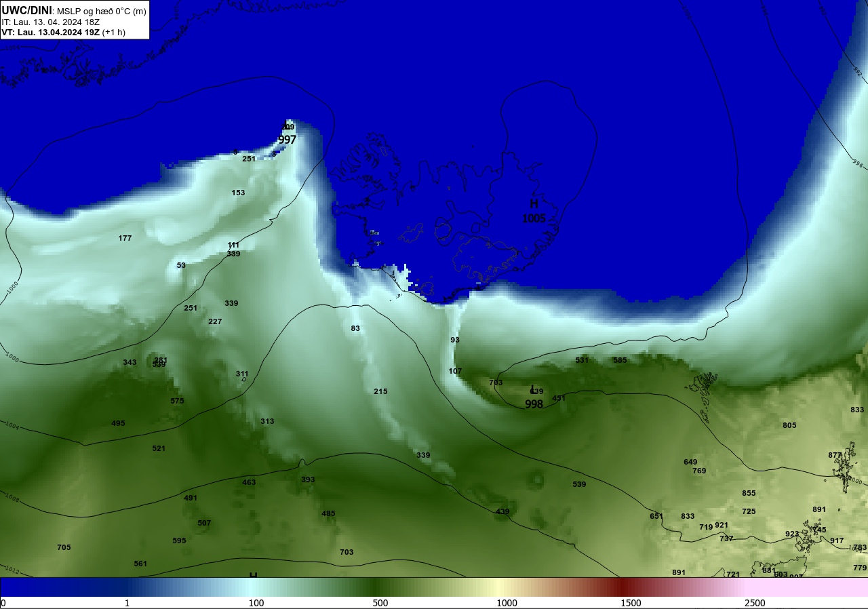Click the map value 215
Viewport: 868px width, 609px height.
pos(380,391)
